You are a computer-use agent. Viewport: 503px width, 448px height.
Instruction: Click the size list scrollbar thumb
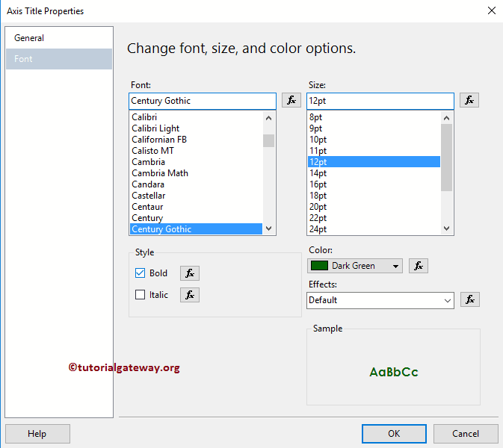[446, 158]
